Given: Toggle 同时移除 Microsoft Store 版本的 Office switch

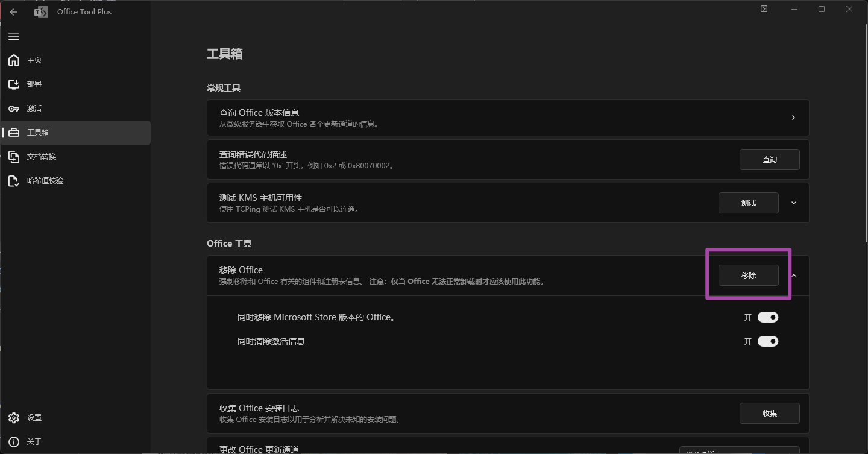Looking at the screenshot, I should [x=768, y=317].
